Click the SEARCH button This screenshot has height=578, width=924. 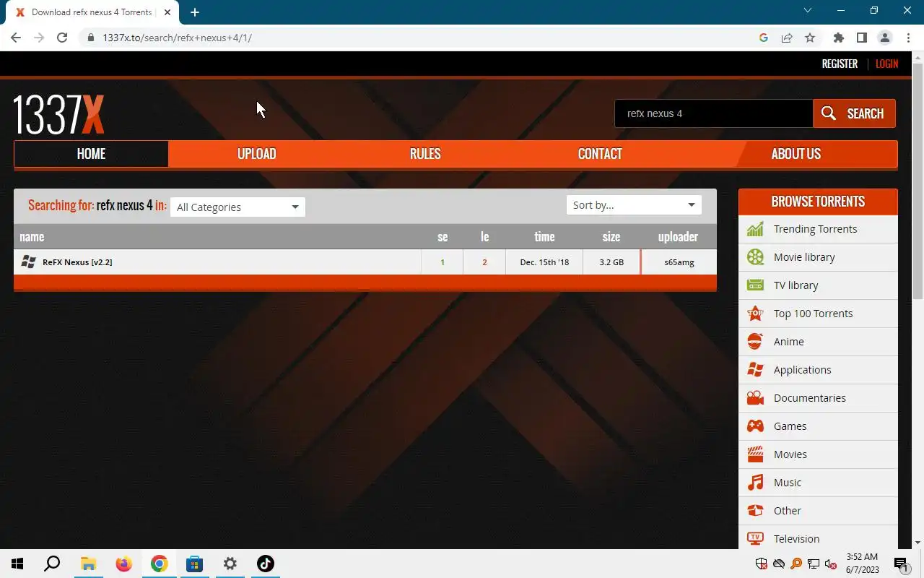[855, 113]
